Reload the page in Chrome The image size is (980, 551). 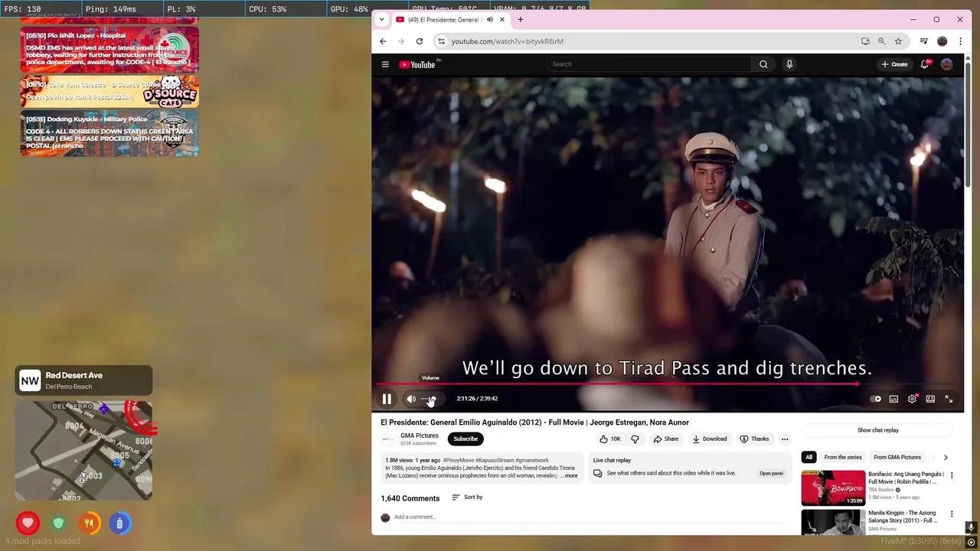(x=420, y=41)
